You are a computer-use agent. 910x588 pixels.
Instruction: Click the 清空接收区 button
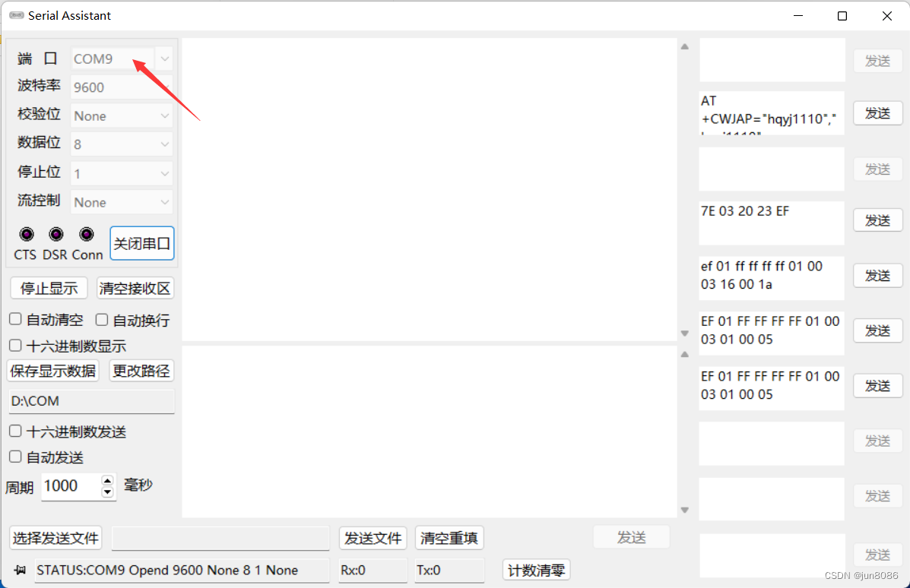tap(135, 288)
